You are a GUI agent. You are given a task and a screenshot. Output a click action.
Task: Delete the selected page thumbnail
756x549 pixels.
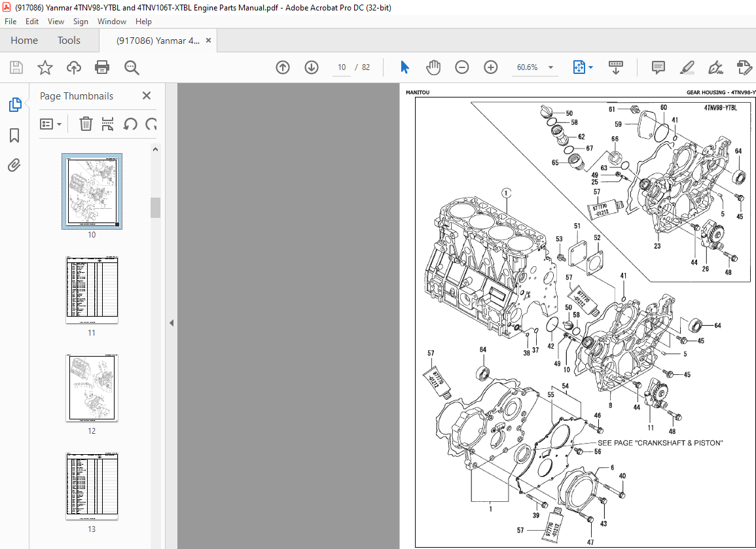click(86, 124)
